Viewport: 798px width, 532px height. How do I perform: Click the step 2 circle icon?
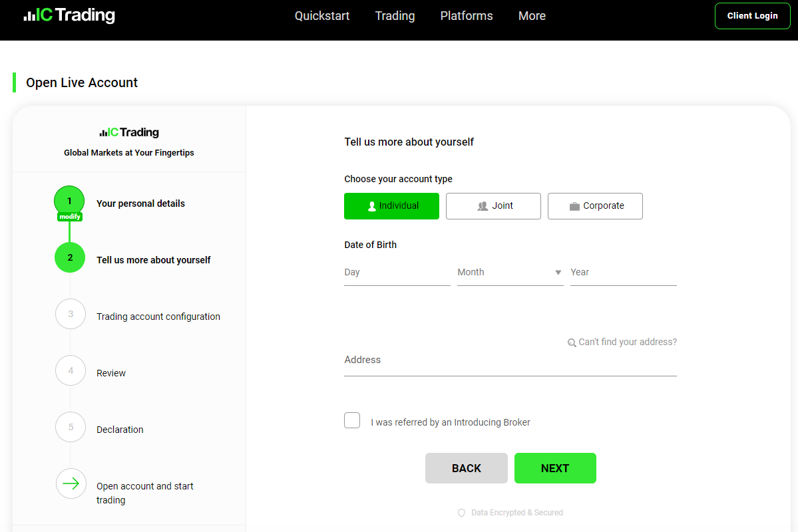pos(70,257)
